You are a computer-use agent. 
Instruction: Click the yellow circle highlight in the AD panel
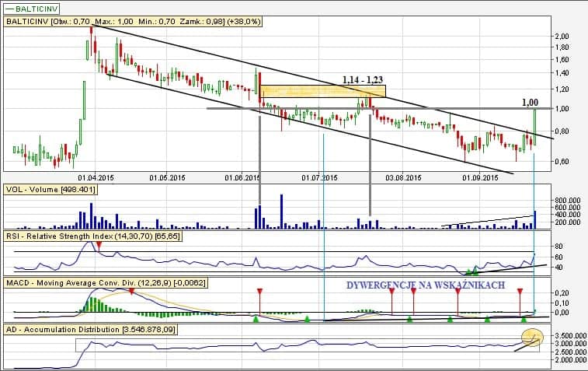(532, 337)
